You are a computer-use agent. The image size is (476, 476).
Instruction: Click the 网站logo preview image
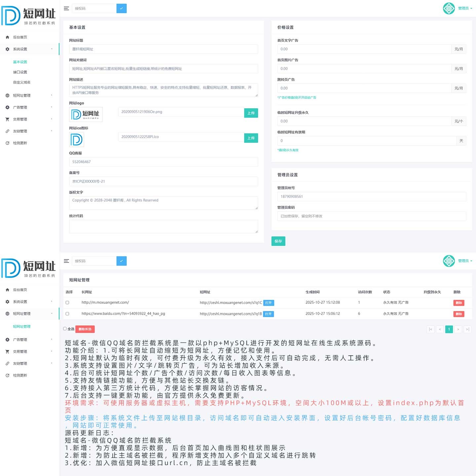click(86, 114)
